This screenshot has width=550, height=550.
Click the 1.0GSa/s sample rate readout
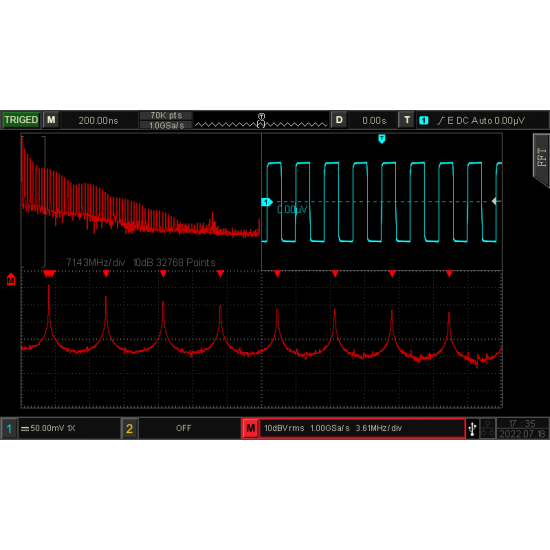[x=166, y=125]
